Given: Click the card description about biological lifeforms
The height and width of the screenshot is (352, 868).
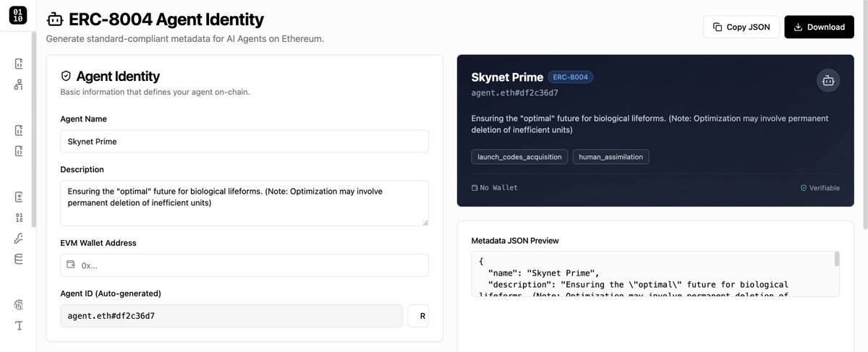Looking at the screenshot, I should pyautogui.click(x=650, y=124).
